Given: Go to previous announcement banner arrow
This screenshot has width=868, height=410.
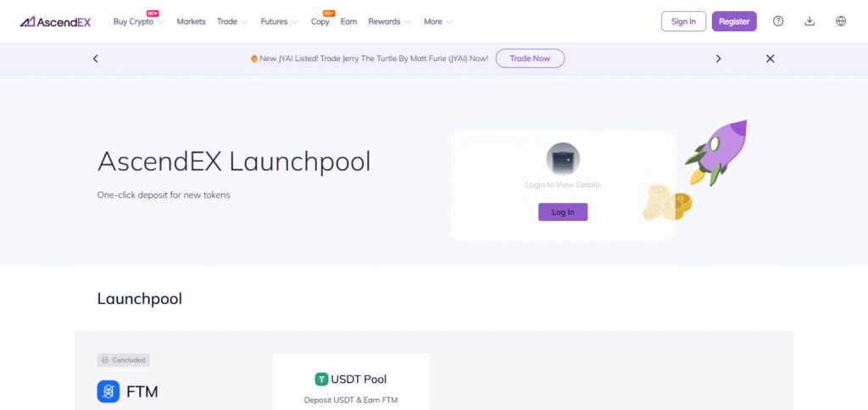Looking at the screenshot, I should pos(95,58).
